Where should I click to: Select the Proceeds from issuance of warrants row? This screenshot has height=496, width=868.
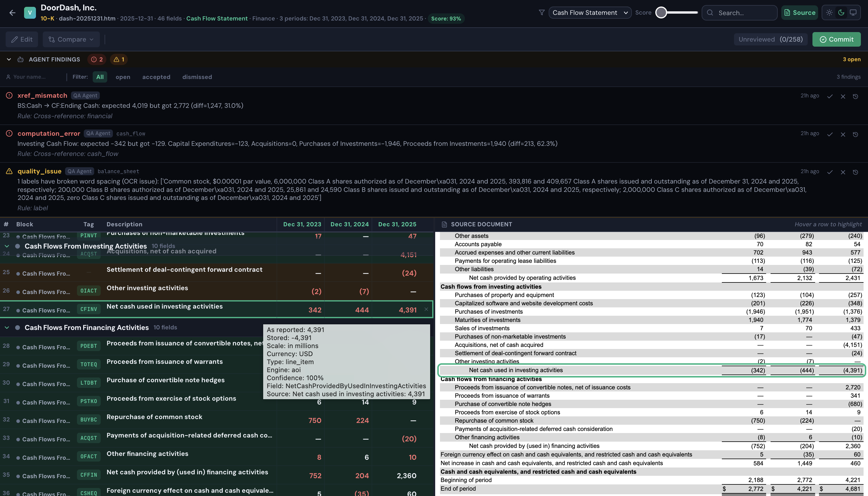217,364
